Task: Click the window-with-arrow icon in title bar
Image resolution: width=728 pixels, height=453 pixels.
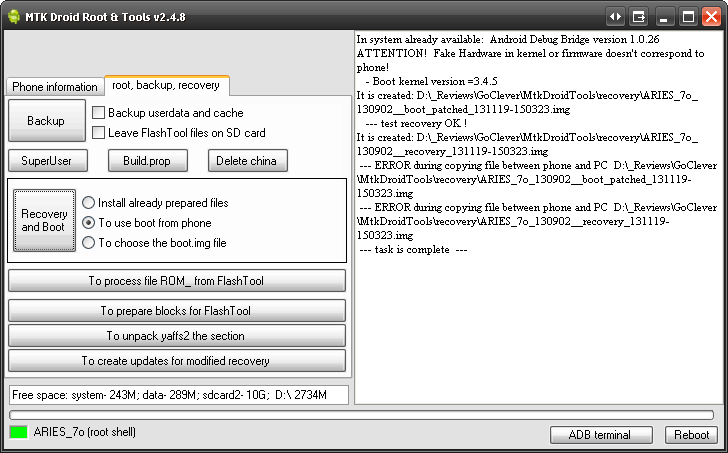Action: (639, 17)
